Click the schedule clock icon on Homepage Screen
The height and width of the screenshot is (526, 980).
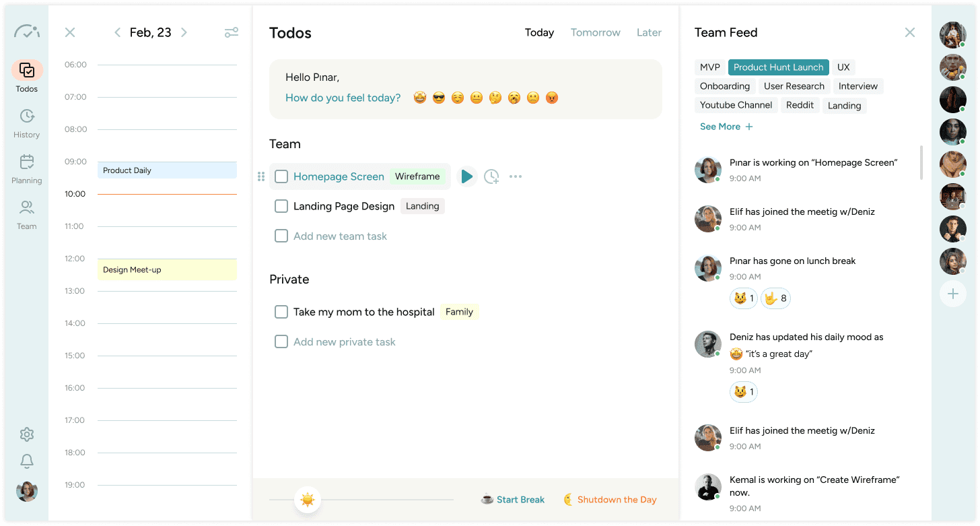[x=491, y=176]
